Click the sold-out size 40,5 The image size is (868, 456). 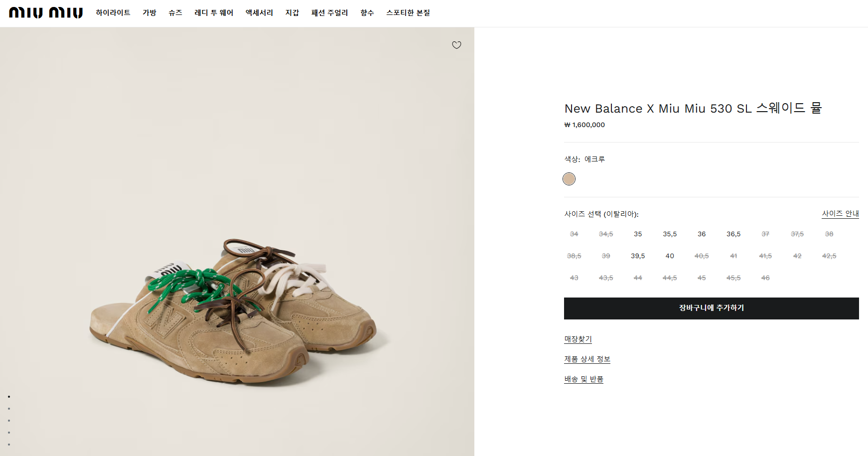(702, 256)
